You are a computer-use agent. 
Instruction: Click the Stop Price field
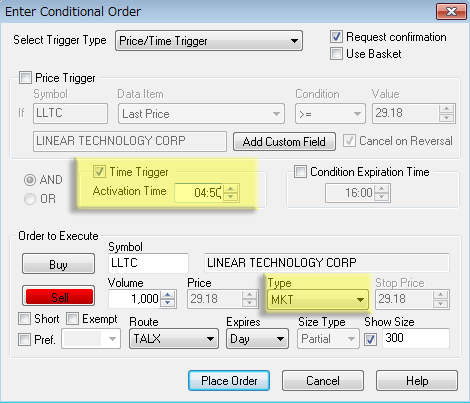(x=404, y=299)
